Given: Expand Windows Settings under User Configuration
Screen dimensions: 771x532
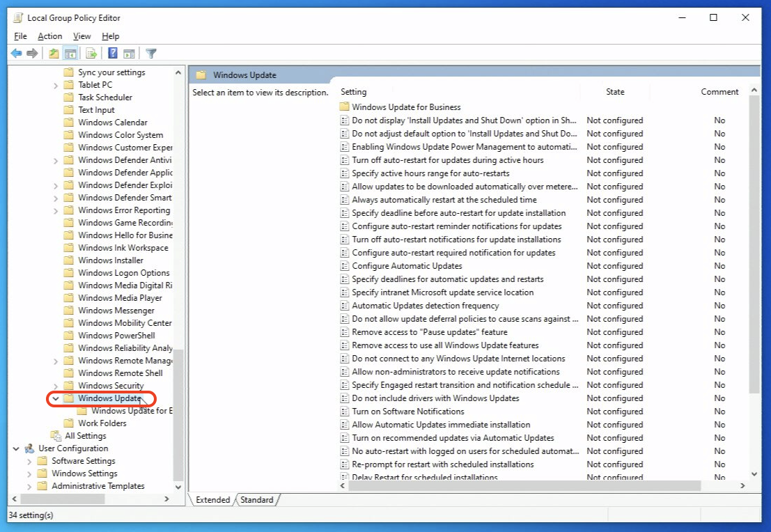Looking at the screenshot, I should 29,474.
